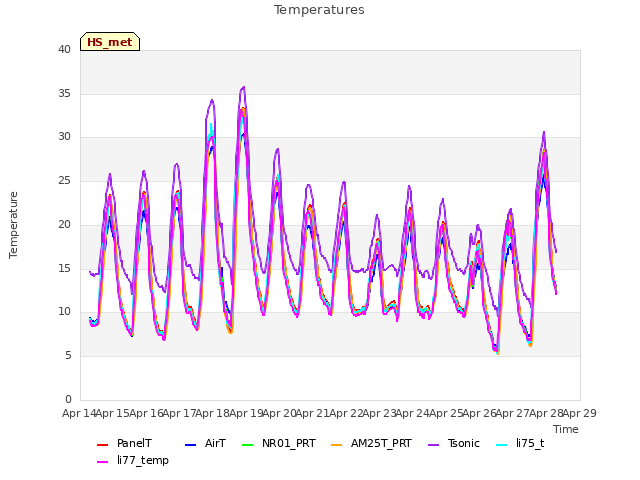Click the cyan li75_t legend swatch
The height and width of the screenshot is (480, 640).
502,444
